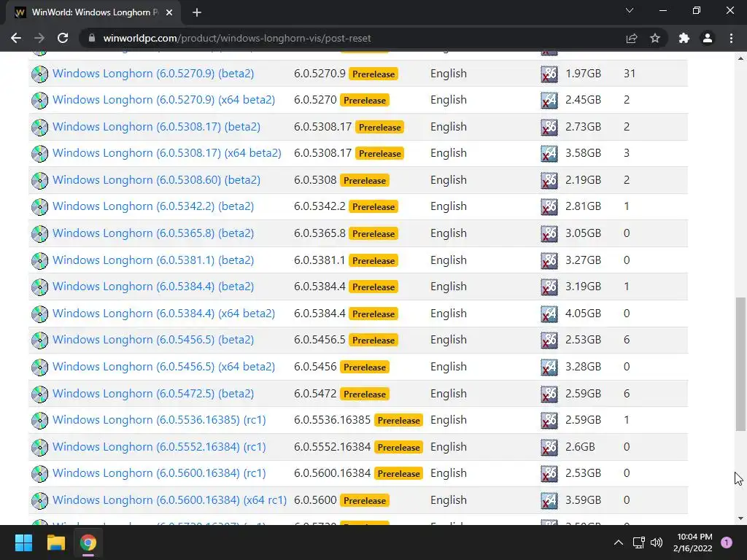Open the Chrome profile avatar icon
The width and height of the screenshot is (747, 560).
(708, 38)
